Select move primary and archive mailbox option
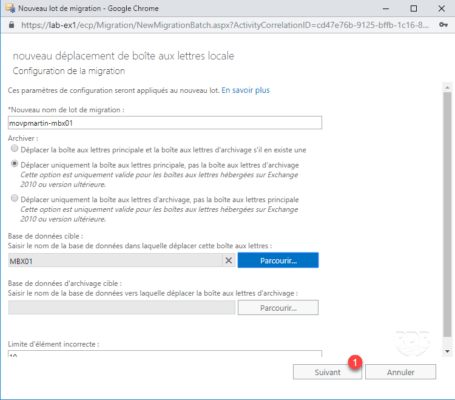455x400 pixels. [14, 148]
